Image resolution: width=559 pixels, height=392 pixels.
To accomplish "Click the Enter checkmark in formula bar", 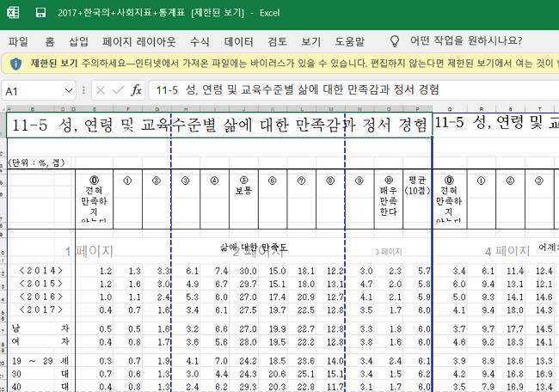I will pos(118,90).
